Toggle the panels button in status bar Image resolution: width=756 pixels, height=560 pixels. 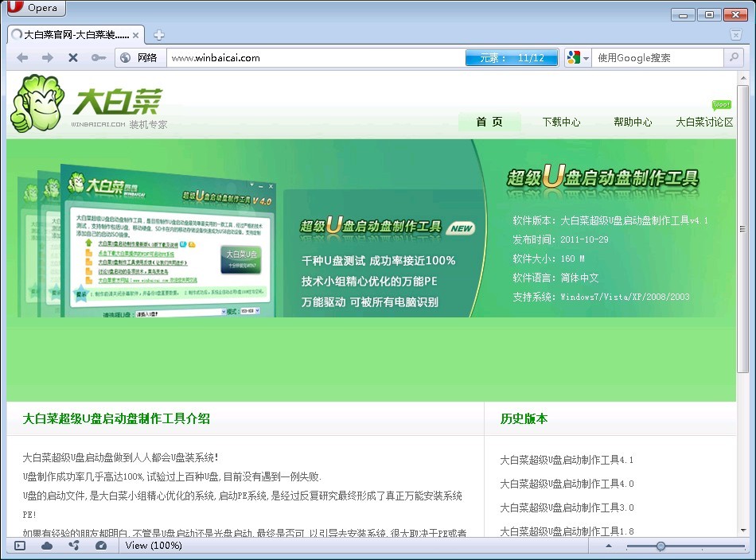(20, 546)
